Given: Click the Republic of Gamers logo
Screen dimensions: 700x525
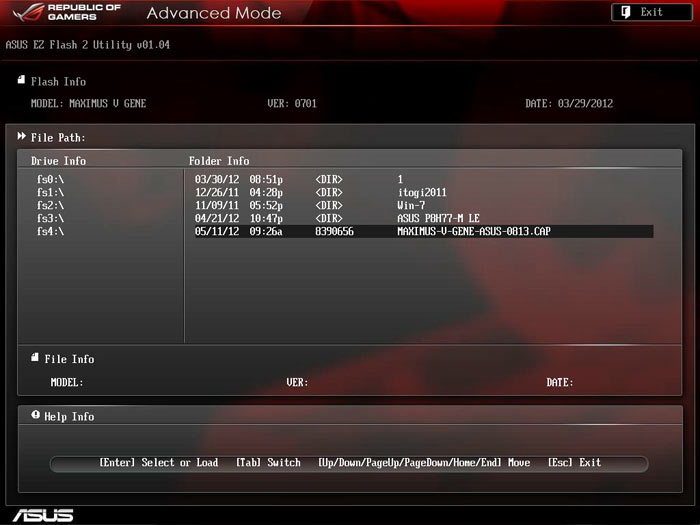Looking at the screenshot, I should click(x=66, y=12).
